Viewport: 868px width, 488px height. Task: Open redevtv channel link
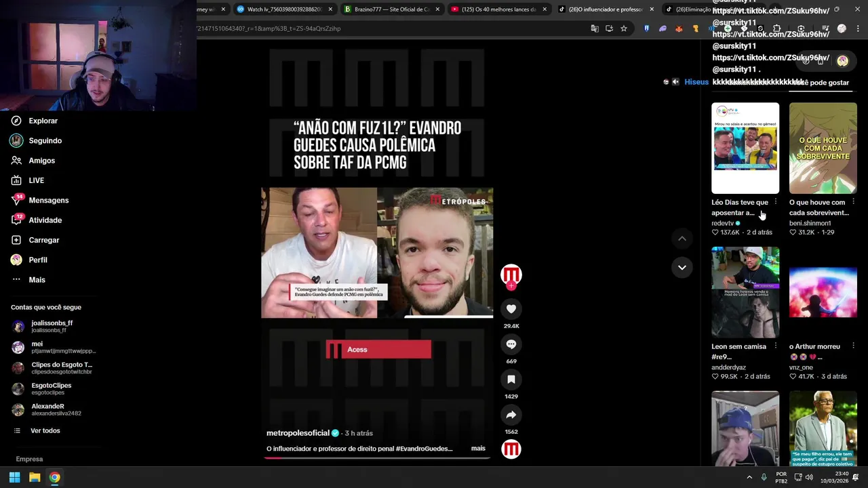pyautogui.click(x=722, y=223)
